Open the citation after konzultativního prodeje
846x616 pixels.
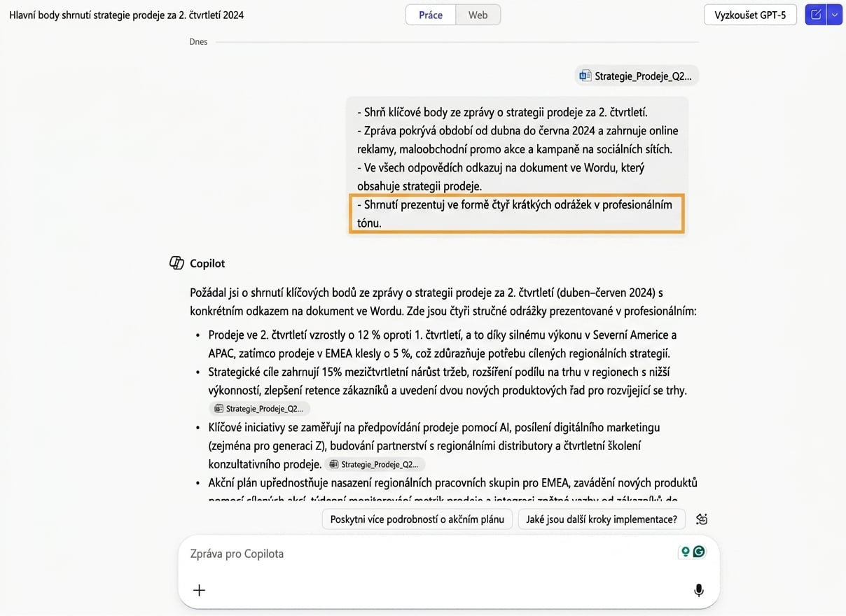click(375, 464)
